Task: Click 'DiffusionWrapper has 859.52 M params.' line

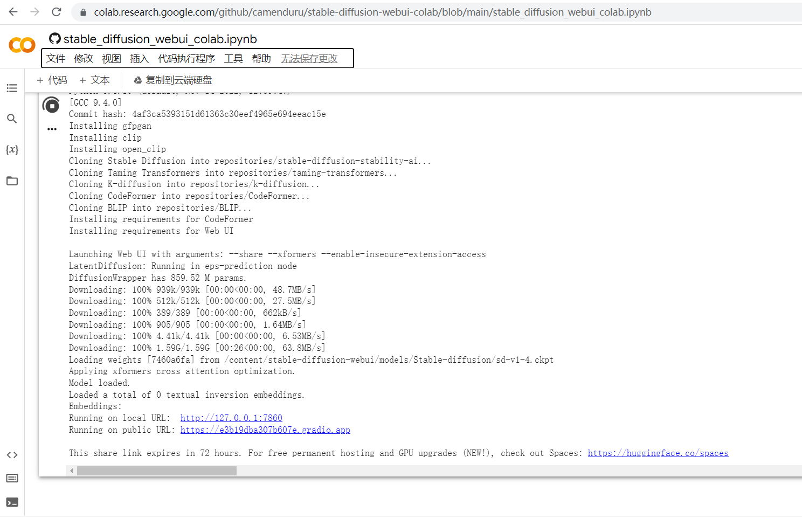Action: [157, 278]
